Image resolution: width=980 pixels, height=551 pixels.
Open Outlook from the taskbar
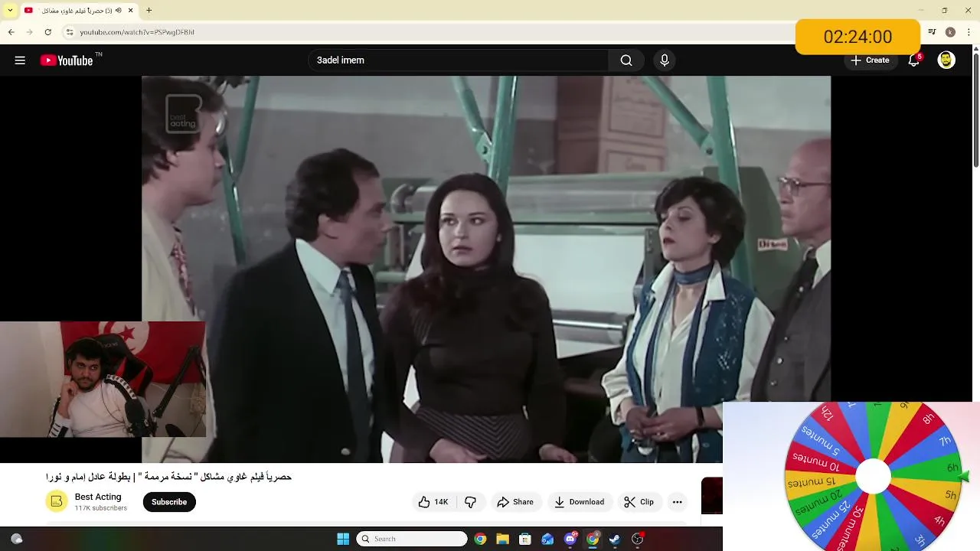(x=547, y=539)
